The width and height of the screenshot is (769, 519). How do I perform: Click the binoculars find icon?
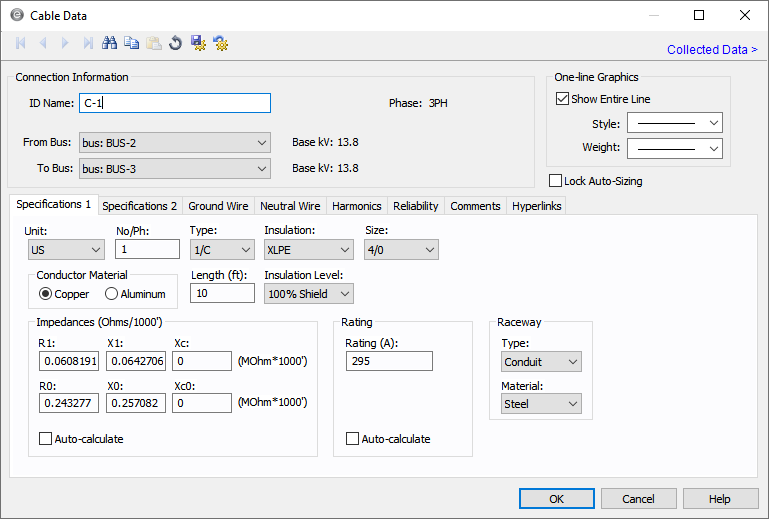tap(110, 43)
